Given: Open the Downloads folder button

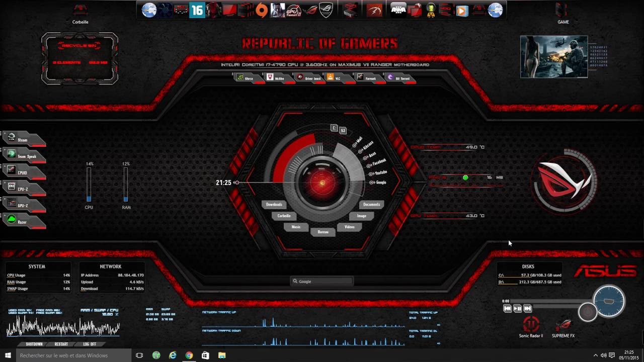Looking at the screenshot, I should click(274, 204).
